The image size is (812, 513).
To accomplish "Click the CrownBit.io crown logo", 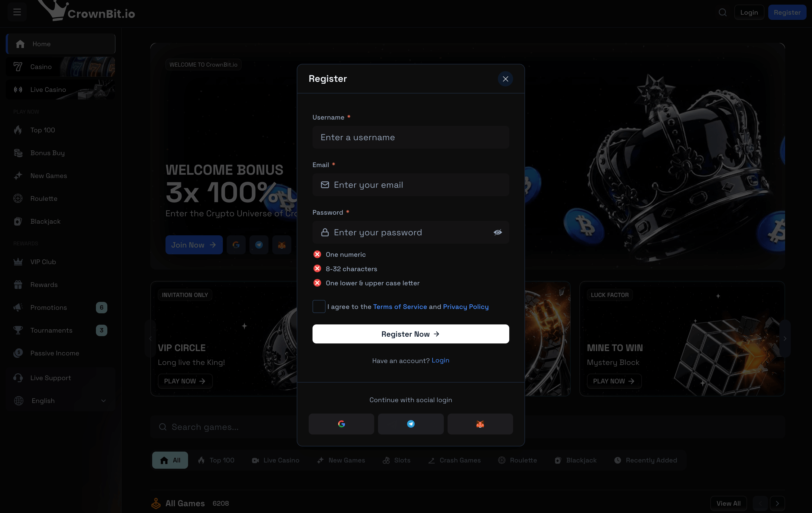I will click(86, 11).
